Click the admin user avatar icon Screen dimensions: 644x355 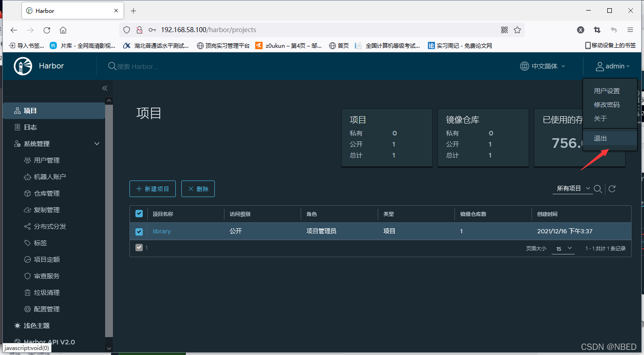coord(600,67)
